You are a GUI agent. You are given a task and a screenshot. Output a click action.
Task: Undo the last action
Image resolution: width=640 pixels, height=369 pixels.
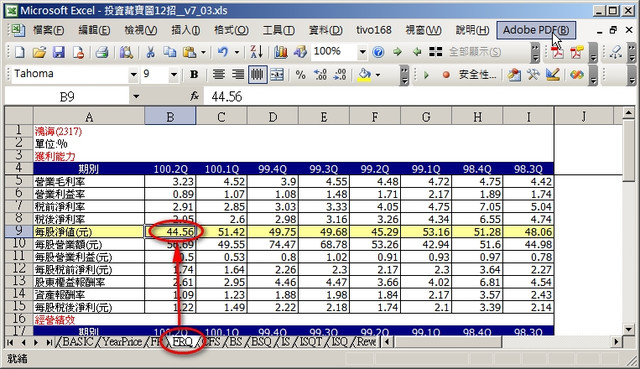(223, 52)
